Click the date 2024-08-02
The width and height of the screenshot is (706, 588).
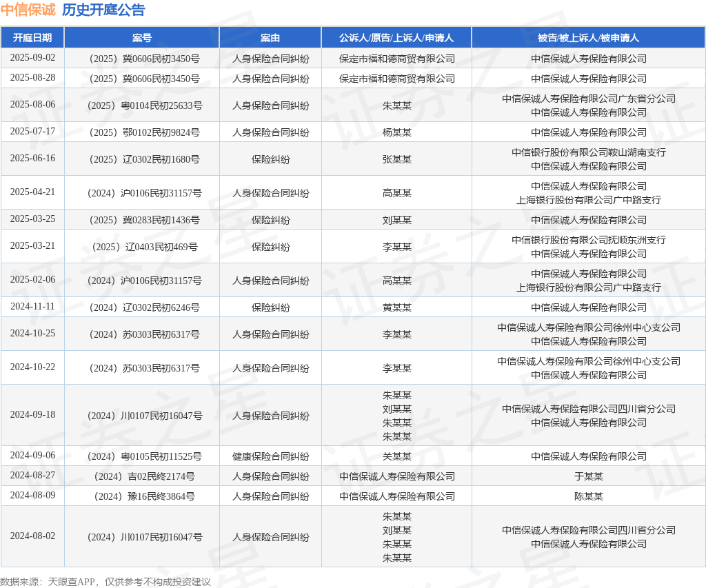click(32, 536)
